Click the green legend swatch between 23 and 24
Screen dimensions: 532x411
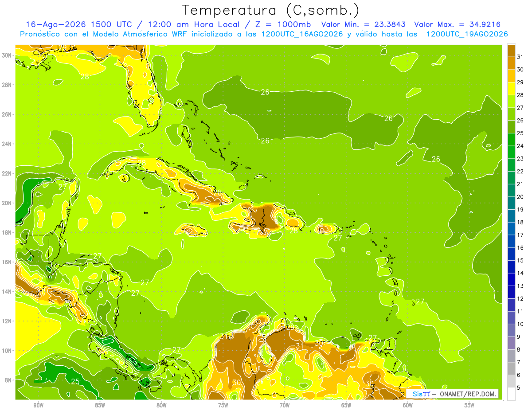(511, 152)
